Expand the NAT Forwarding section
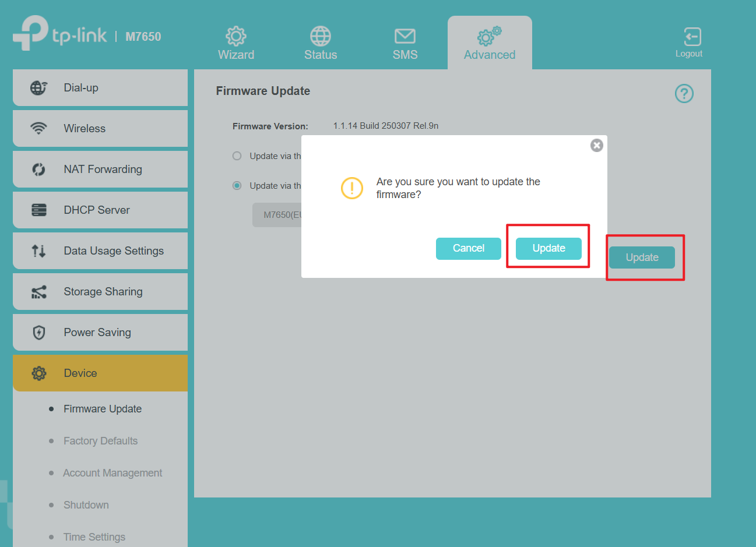The width and height of the screenshot is (756, 547). click(x=100, y=170)
